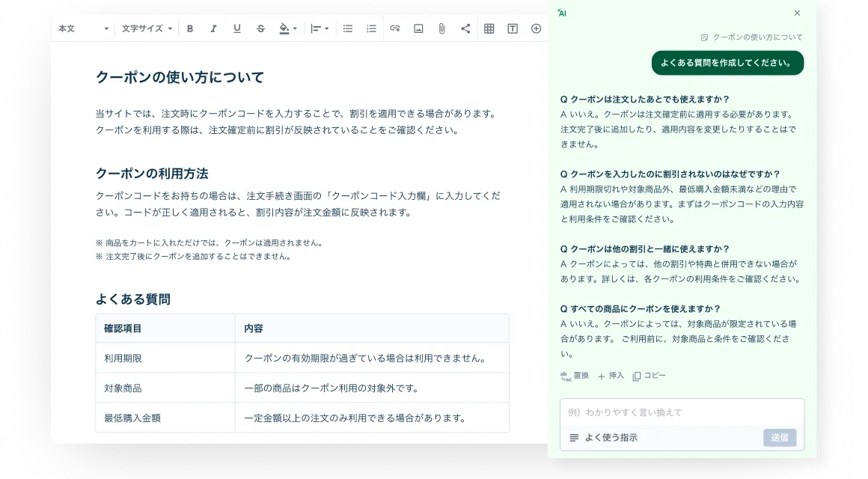Apply strikethrough to text
868x479 pixels.
261,28
